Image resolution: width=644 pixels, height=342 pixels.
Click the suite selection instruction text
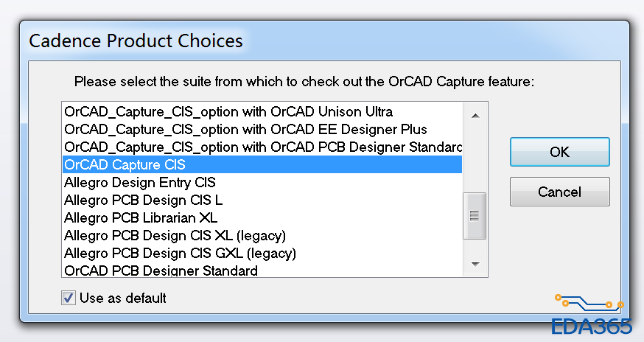coord(304,81)
